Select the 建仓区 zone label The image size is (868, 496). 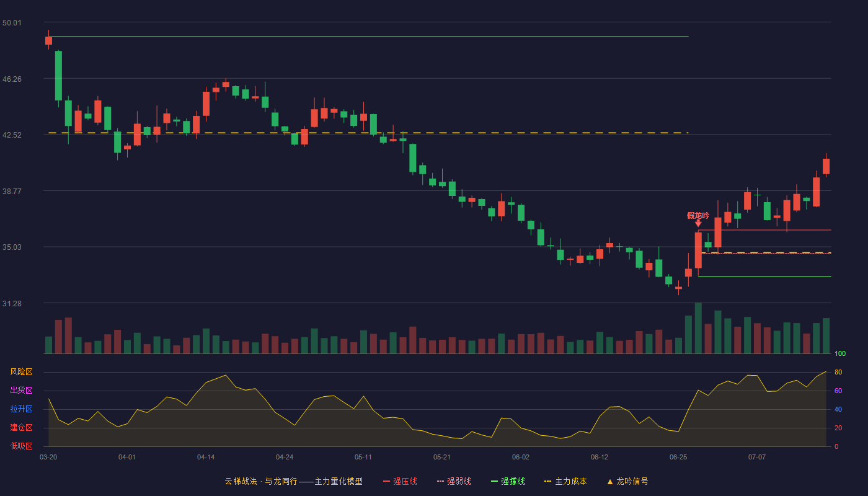point(21,428)
